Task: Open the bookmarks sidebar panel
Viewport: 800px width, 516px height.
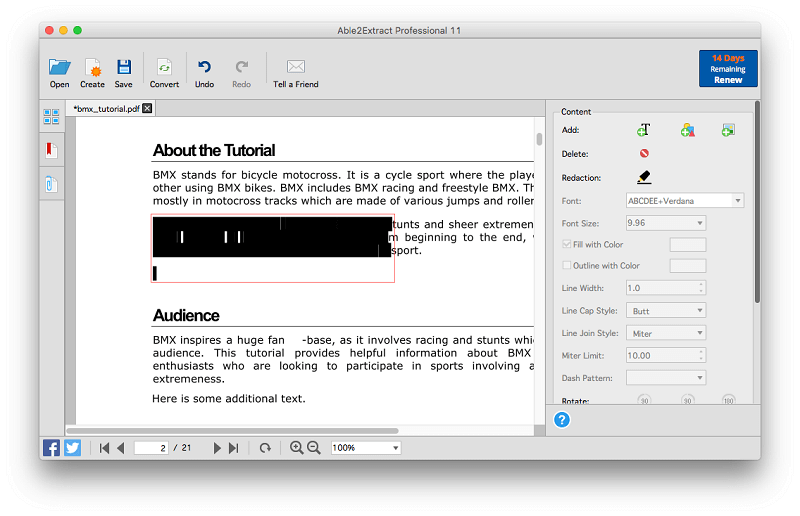Action: tap(52, 150)
